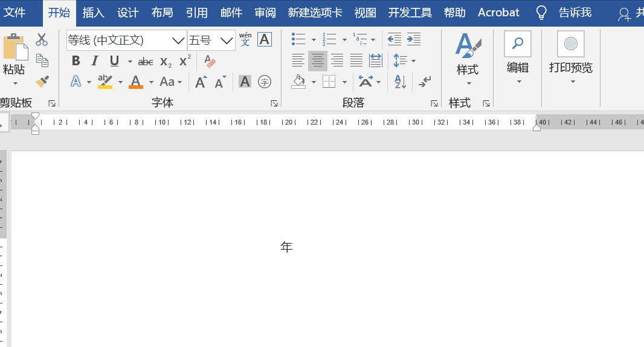Open the phonetic guide (wén) tool

pos(245,39)
